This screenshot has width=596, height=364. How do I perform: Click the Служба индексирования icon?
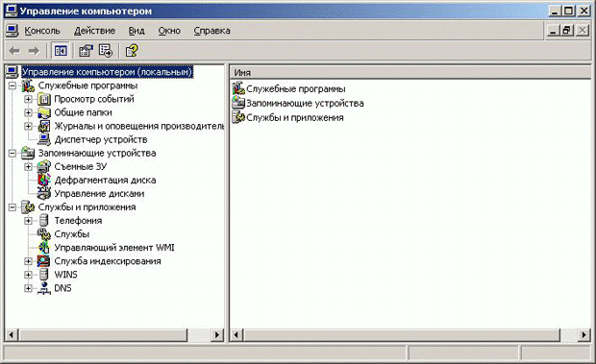(44, 261)
